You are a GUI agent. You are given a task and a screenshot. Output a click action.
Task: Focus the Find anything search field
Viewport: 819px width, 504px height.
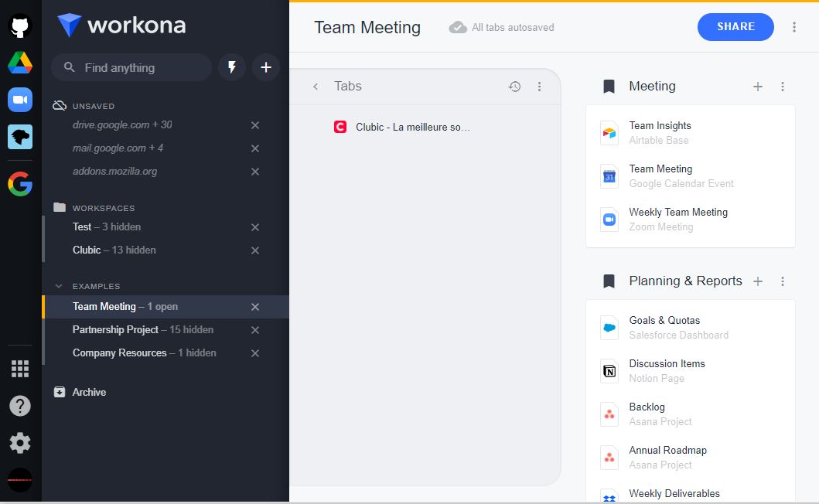(131, 67)
